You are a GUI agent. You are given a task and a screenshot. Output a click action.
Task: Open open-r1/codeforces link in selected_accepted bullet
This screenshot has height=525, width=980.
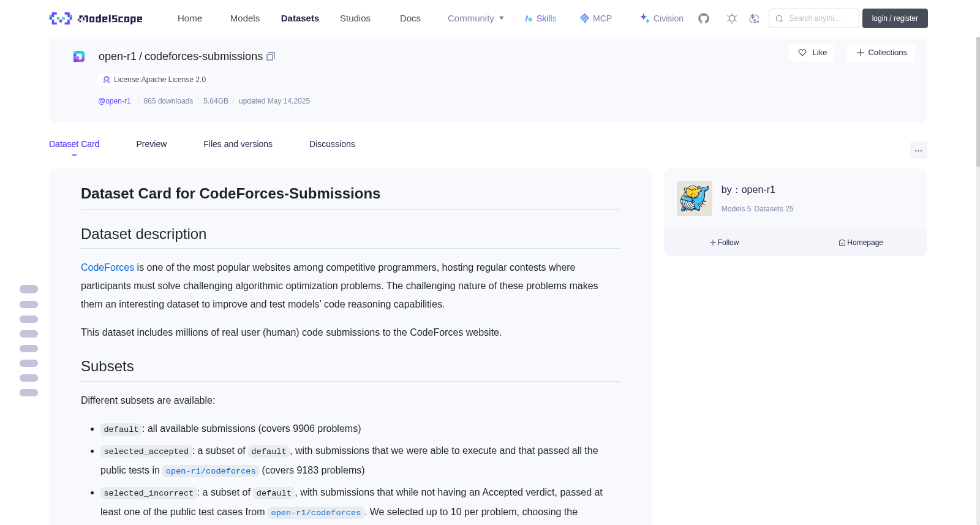tap(211, 470)
